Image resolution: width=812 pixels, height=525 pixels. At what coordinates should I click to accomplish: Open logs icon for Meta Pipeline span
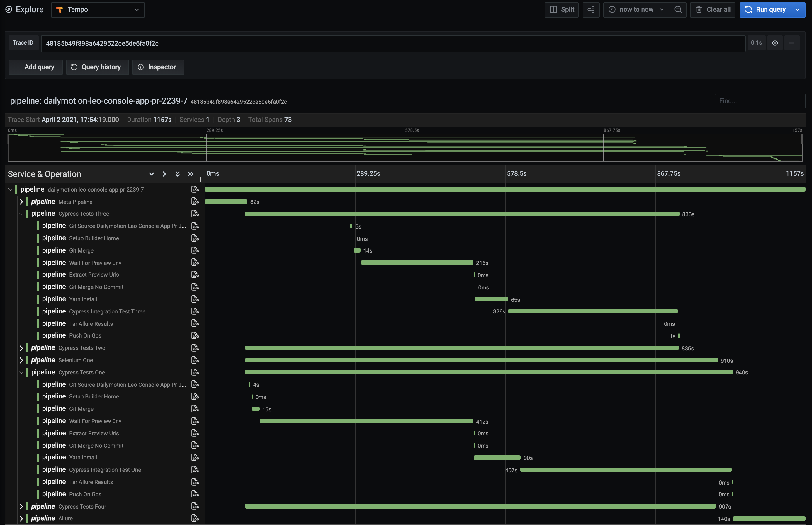pyautogui.click(x=195, y=202)
